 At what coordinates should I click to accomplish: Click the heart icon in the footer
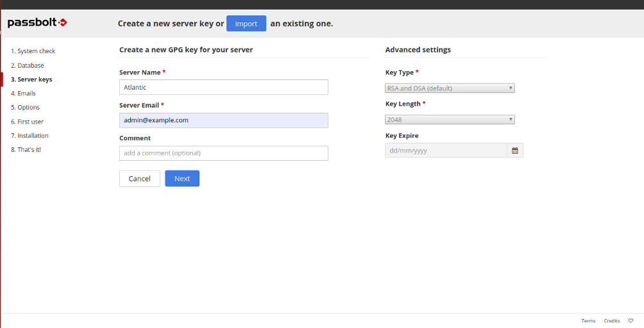point(631,320)
